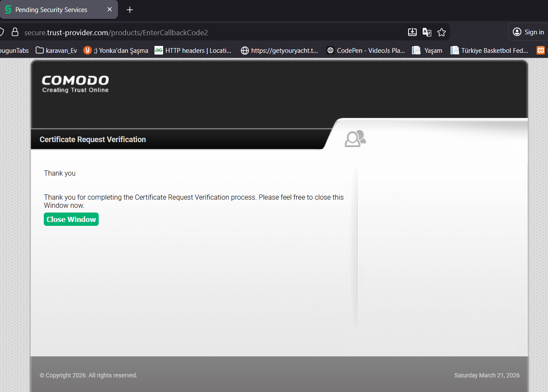
Task: Click the green Close Window button
Action: [71, 219]
